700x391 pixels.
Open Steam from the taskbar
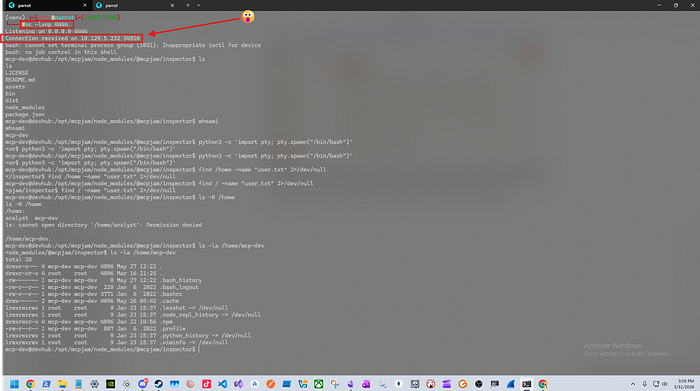coord(158,384)
